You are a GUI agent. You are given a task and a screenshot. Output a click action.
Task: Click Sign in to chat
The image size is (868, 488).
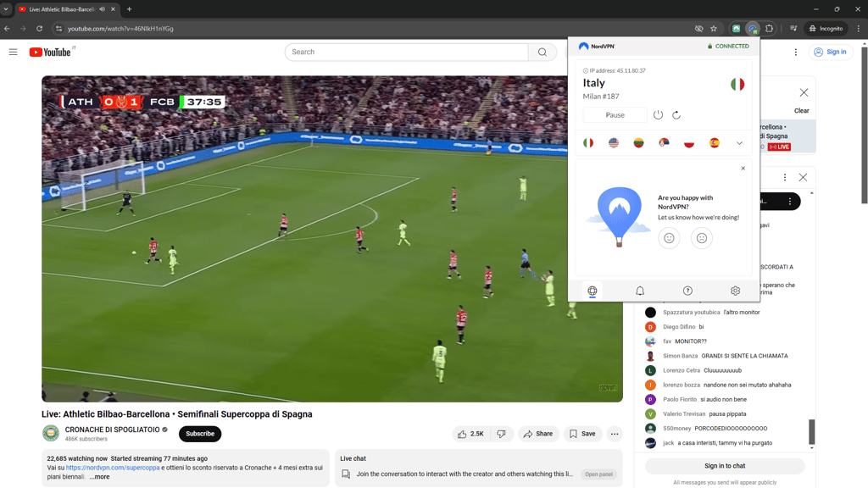pyautogui.click(x=725, y=466)
